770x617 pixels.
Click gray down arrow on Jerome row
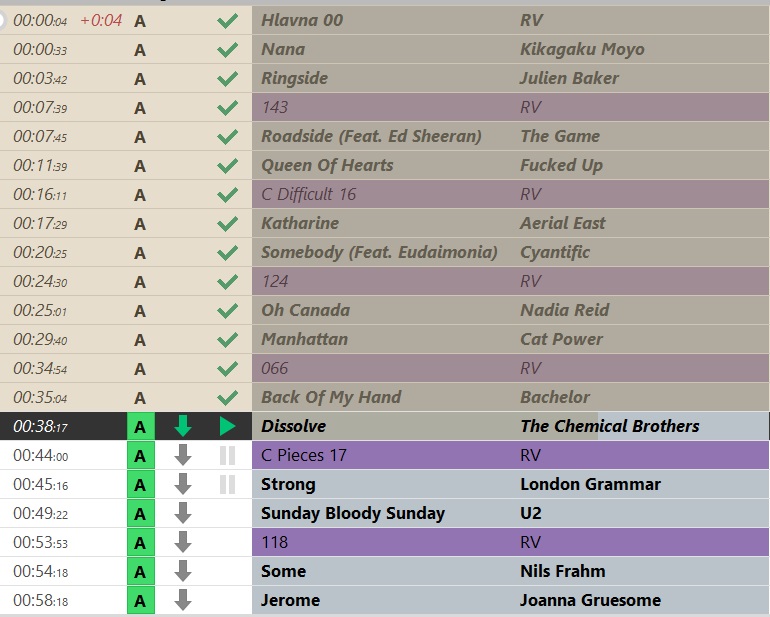coord(183,600)
